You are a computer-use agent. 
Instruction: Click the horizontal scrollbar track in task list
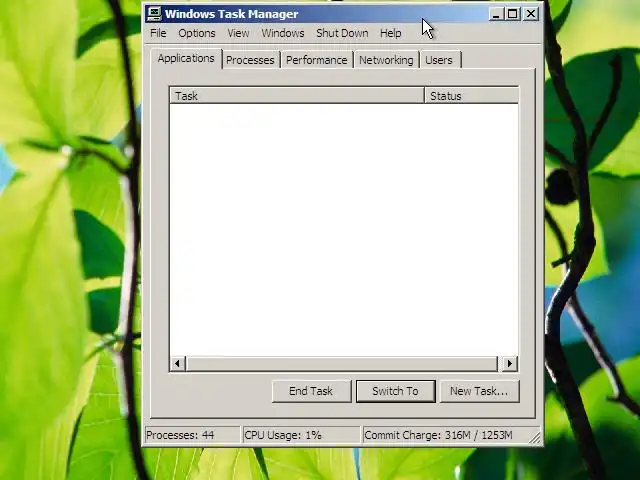click(x=342, y=363)
